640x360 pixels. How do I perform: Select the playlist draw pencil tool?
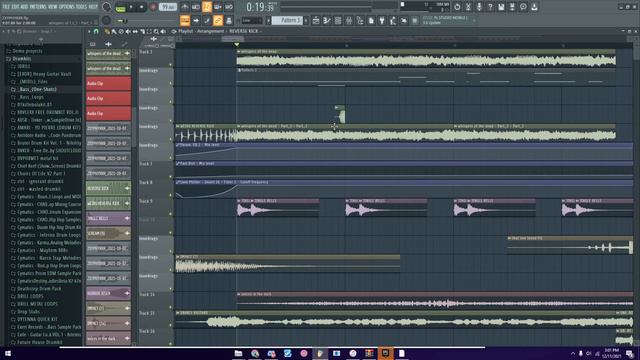click(x=107, y=31)
